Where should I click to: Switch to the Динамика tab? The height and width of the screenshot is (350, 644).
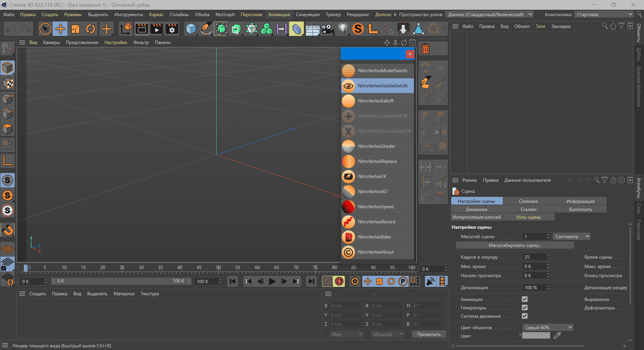(x=476, y=209)
